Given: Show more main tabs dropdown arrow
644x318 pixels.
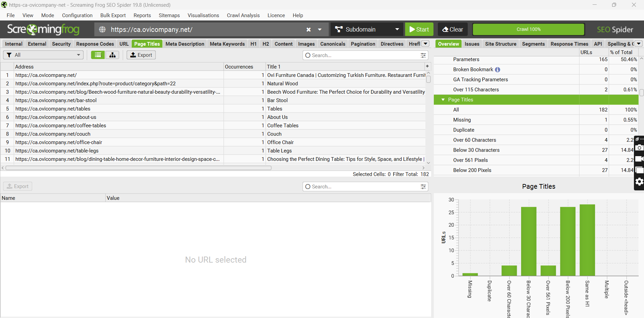Looking at the screenshot, I should coord(425,44).
